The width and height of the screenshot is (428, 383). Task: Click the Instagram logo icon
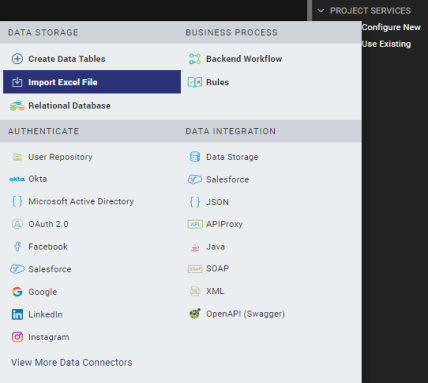click(17, 337)
